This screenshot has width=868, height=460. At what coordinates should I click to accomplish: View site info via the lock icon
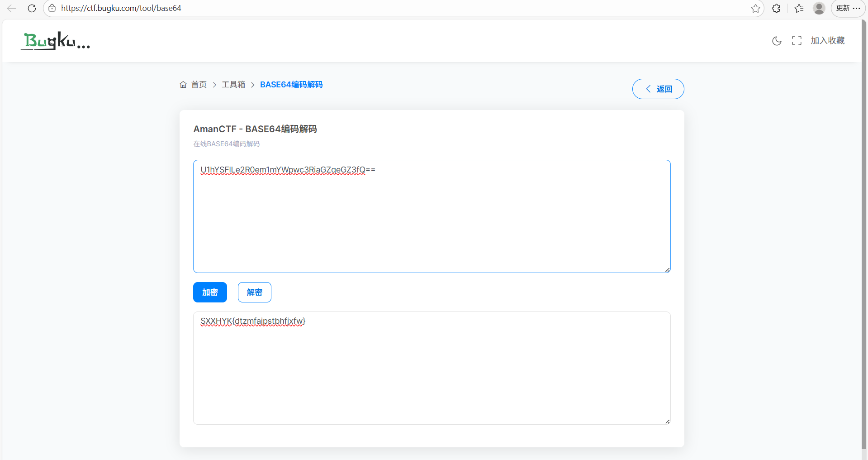pos(52,8)
